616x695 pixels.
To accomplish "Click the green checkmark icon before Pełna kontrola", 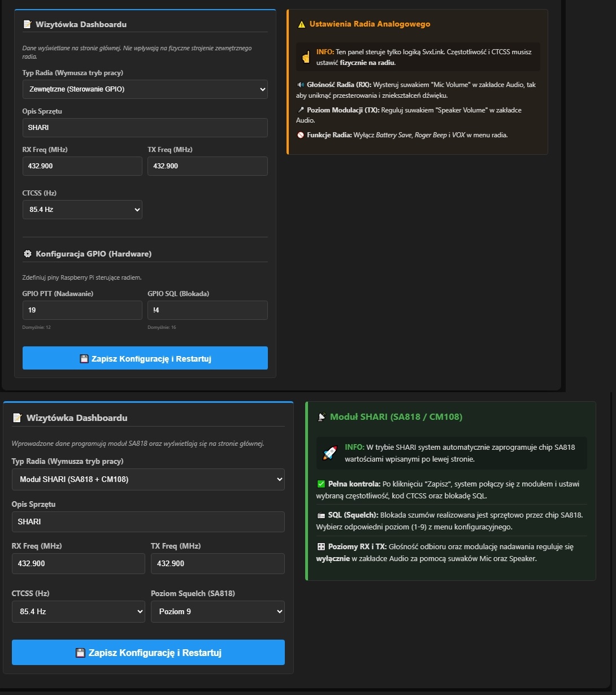I will tap(321, 484).
